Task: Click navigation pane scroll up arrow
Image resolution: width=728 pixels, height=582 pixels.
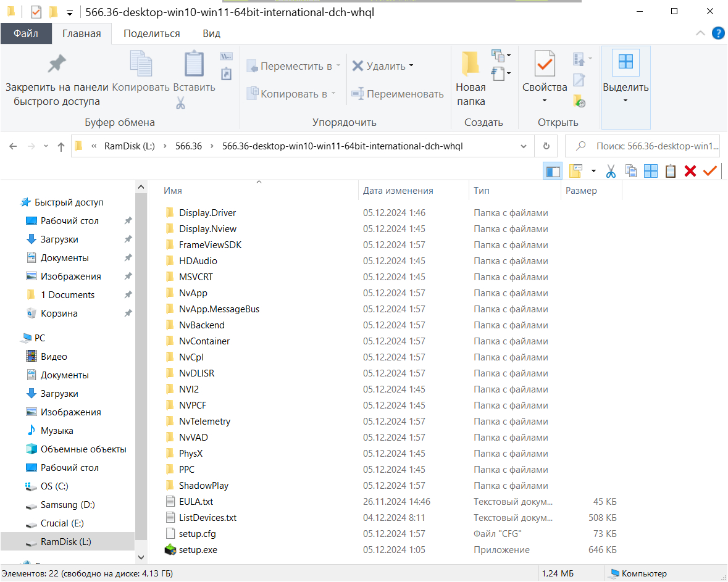Action: pos(141,187)
